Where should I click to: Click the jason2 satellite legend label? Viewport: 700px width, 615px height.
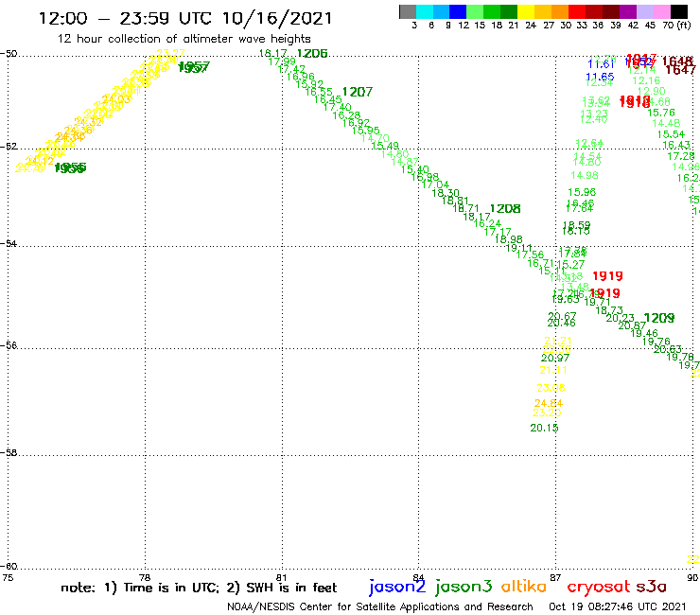397,588
